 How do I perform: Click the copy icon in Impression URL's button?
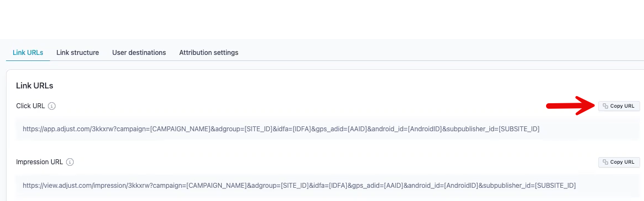tap(605, 162)
